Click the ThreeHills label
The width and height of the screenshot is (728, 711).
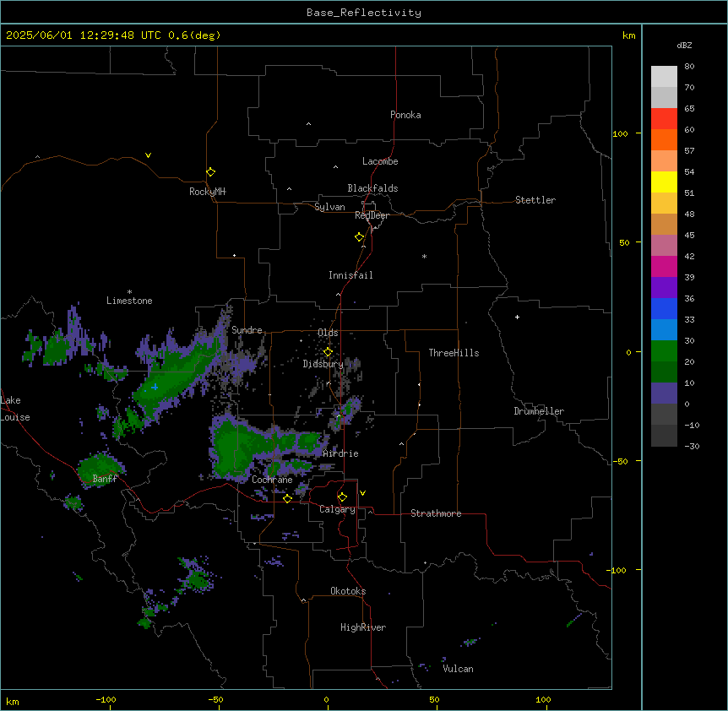coord(454,353)
